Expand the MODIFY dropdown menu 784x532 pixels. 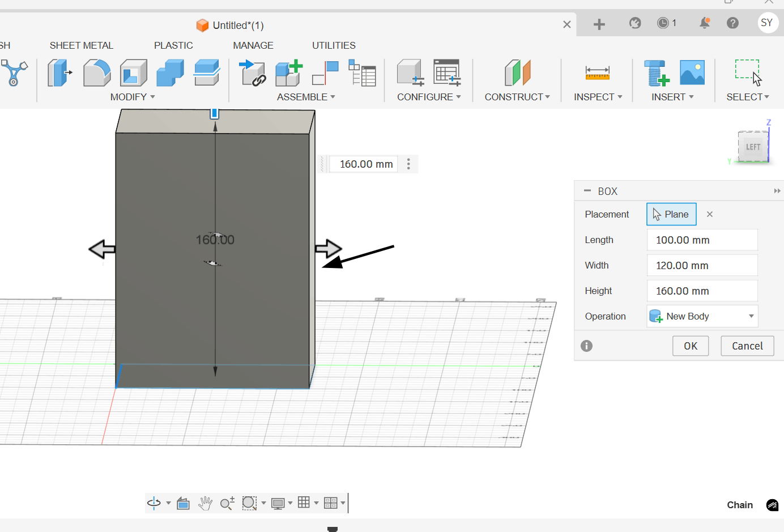[133, 97]
